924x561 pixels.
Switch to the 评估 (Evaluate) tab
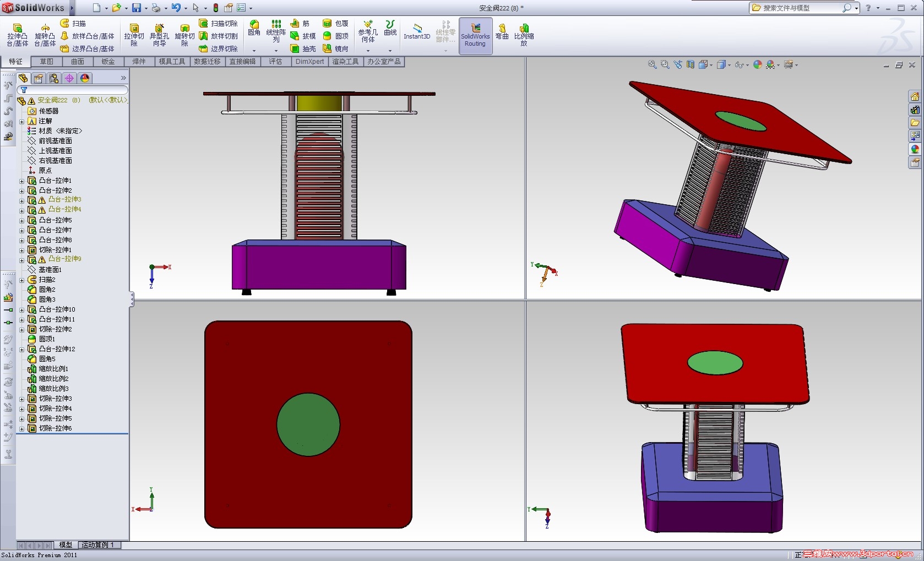point(276,62)
